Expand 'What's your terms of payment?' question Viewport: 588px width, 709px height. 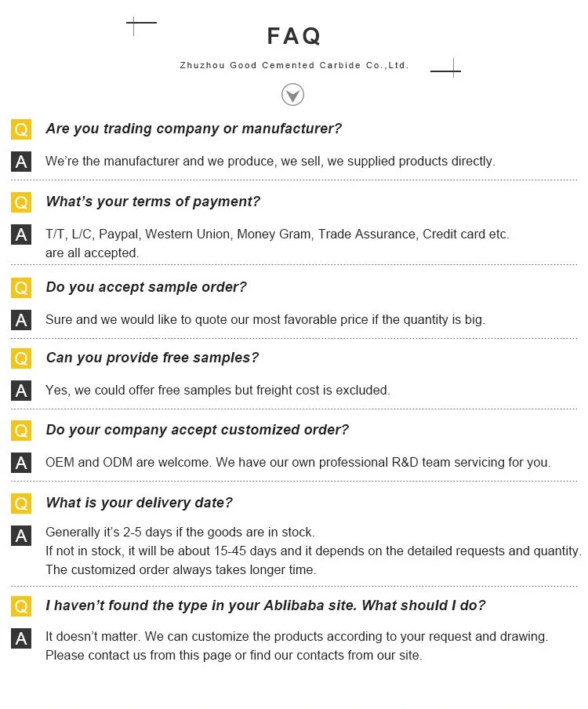click(153, 202)
